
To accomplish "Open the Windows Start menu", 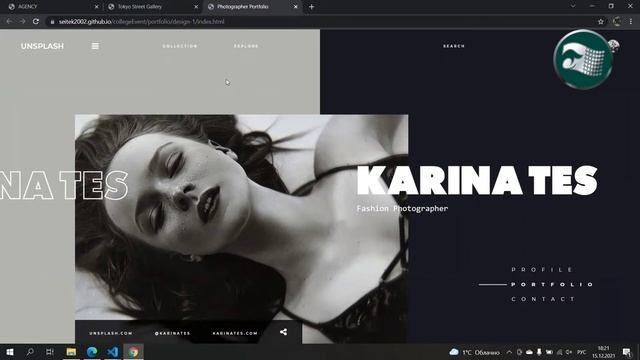I will (10, 352).
